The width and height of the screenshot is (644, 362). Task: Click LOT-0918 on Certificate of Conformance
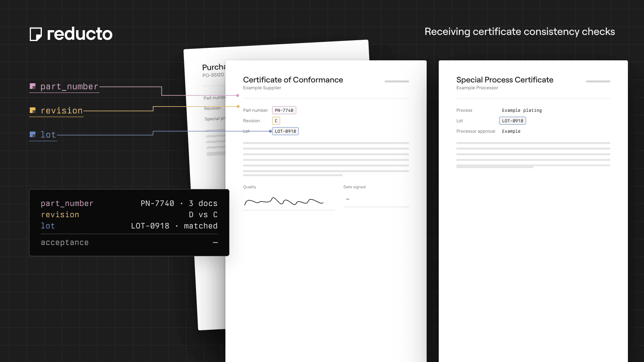tap(285, 131)
